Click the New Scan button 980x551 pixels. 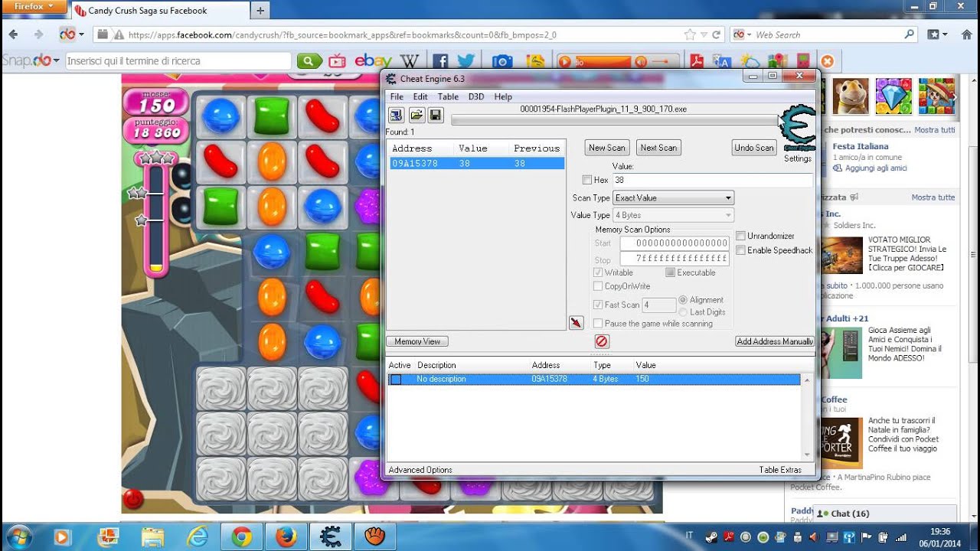coord(607,148)
